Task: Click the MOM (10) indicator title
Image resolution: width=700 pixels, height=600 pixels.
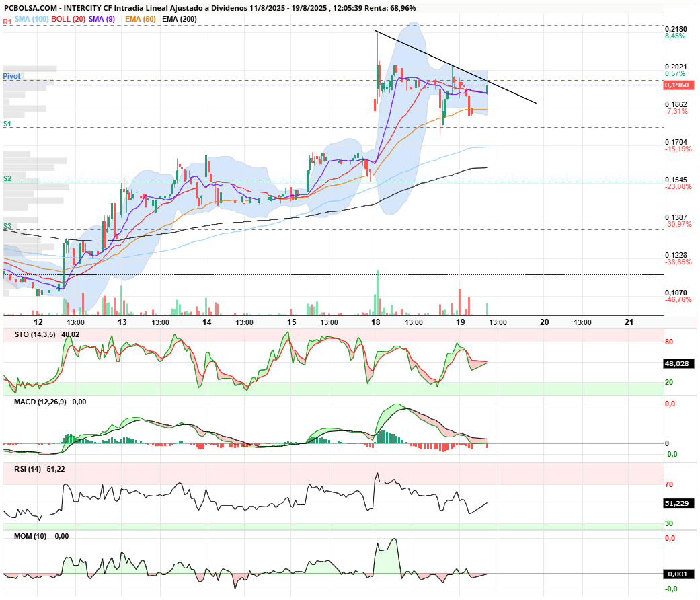Action: pos(30,536)
